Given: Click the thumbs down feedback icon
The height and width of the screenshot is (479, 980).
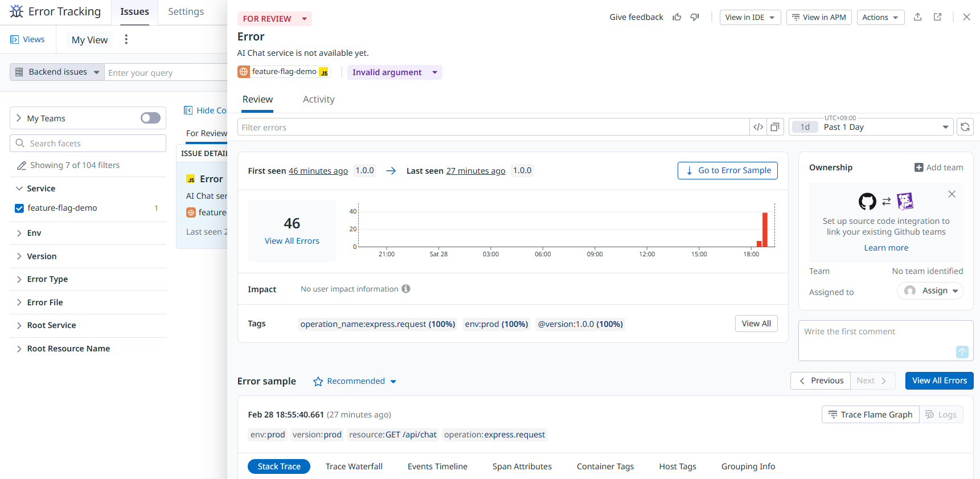Looking at the screenshot, I should 695,17.
